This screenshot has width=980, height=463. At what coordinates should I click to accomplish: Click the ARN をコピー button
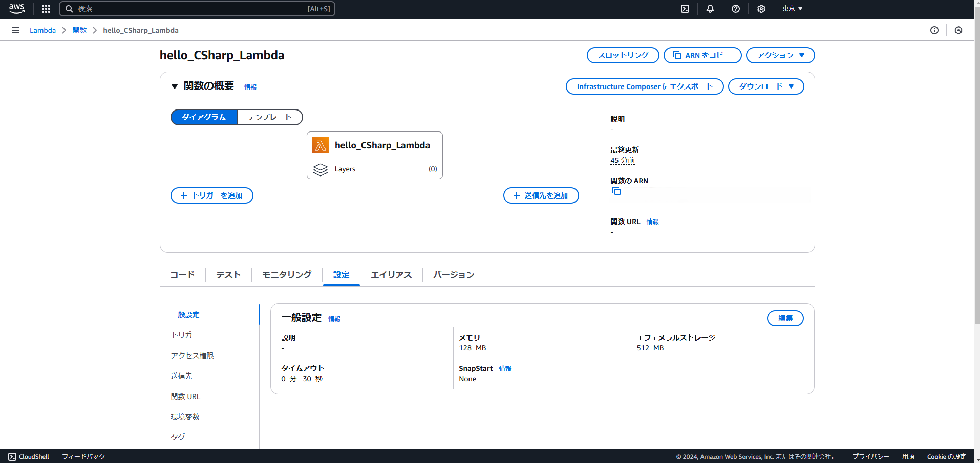click(x=702, y=55)
